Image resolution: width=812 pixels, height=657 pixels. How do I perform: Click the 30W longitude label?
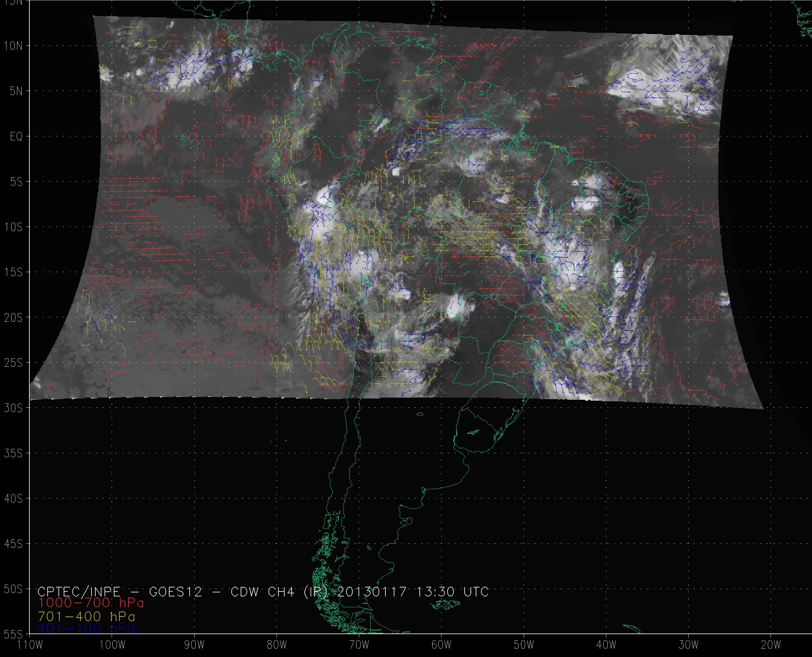point(689,645)
